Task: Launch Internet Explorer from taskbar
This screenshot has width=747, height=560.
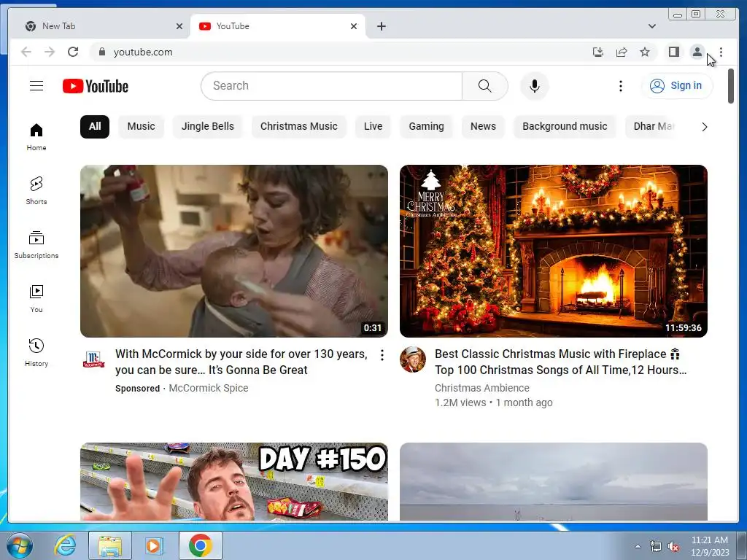Action: coord(65,545)
